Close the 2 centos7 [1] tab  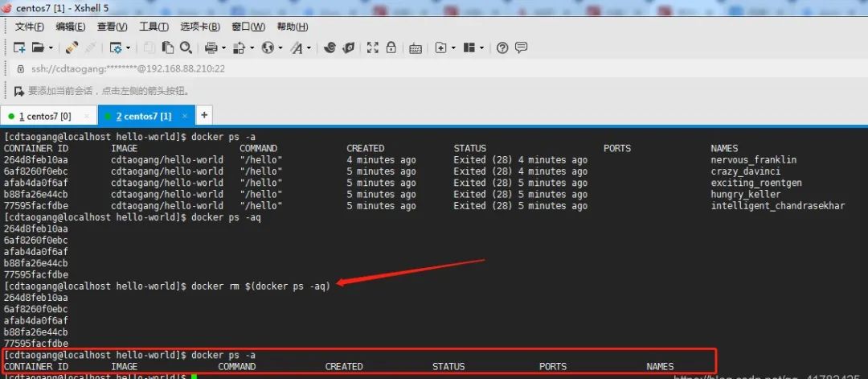(x=185, y=116)
